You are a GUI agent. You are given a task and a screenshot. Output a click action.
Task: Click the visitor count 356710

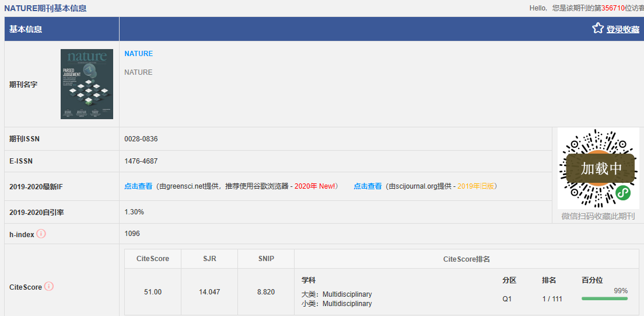coord(612,8)
